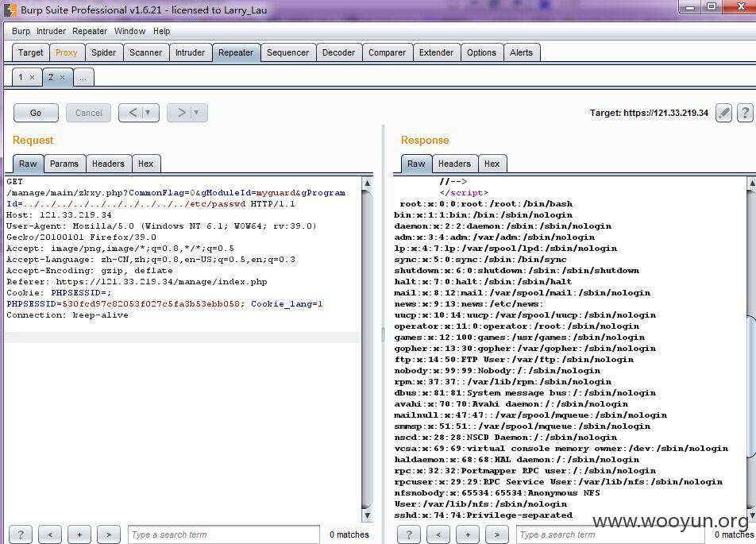Select Repeater sub-tab 2
This screenshot has height=544, width=756.
click(50, 77)
